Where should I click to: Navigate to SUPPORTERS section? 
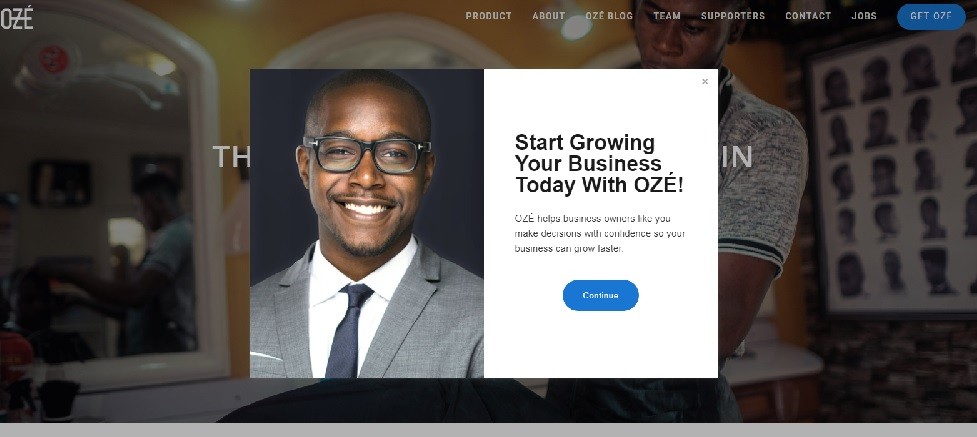click(733, 16)
